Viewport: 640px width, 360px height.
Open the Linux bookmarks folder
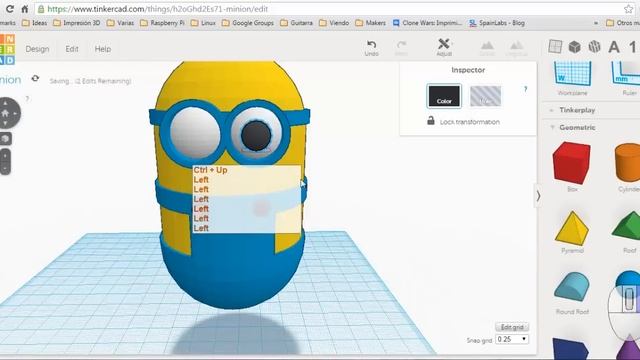pyautogui.click(x=203, y=23)
